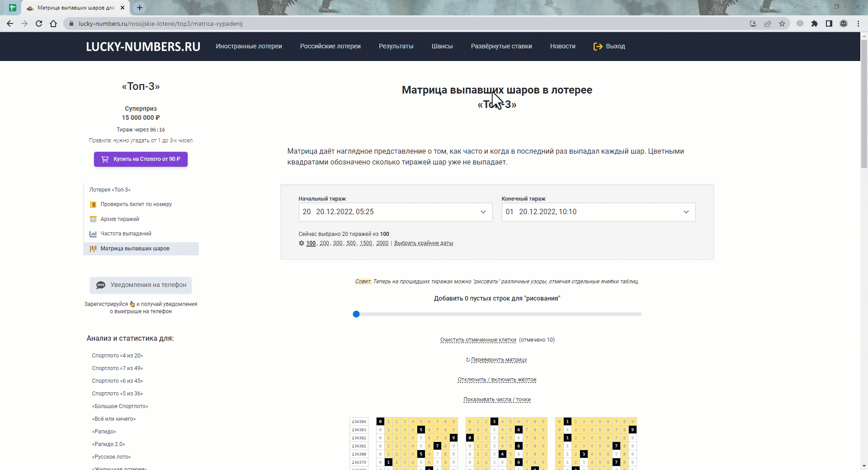Viewport: 868px width, 470px height.
Task: Click the empty rows slider handle
Action: click(x=356, y=314)
